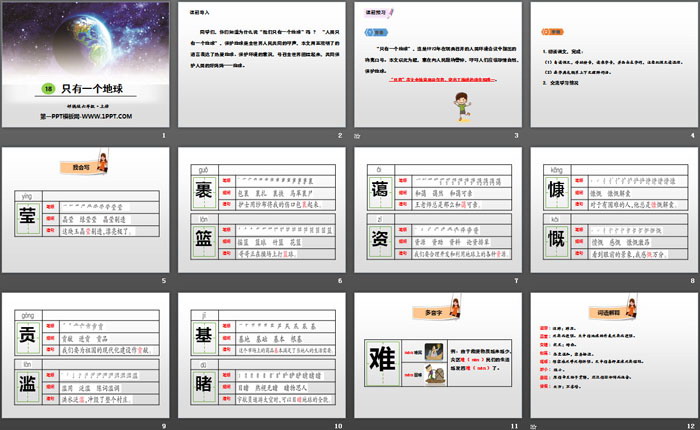Click slide number label 5
The width and height of the screenshot is (700, 430).
coord(164,281)
